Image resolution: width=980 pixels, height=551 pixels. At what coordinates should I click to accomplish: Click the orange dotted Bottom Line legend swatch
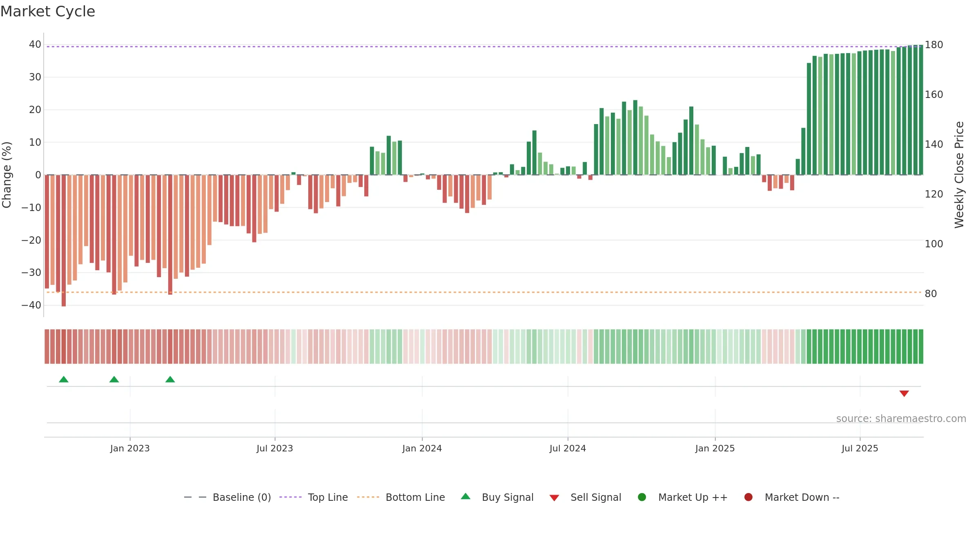368,497
